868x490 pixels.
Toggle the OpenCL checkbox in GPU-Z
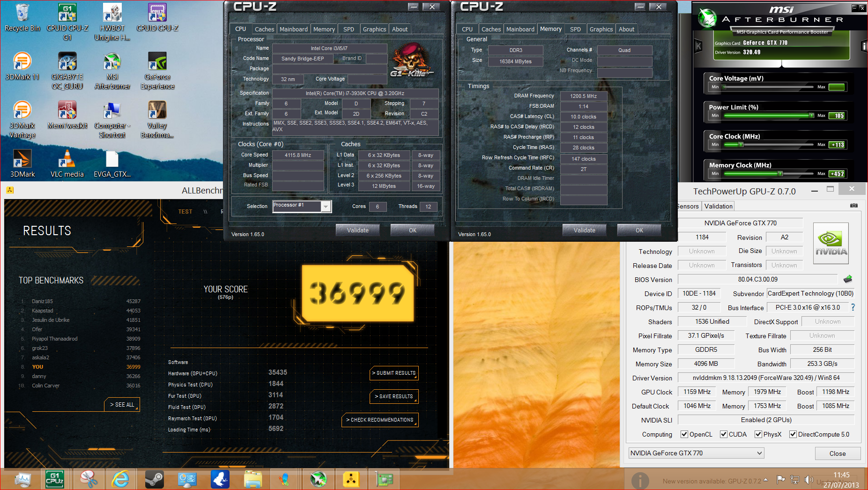684,434
